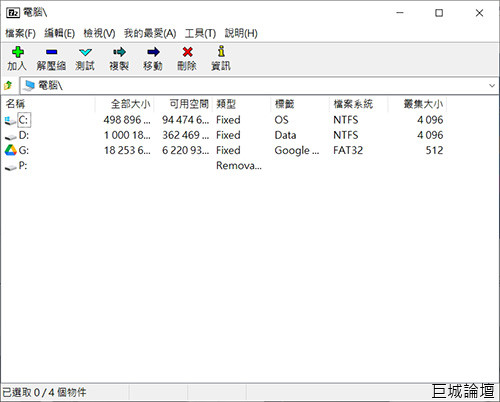Screen dimensions: 500x402
Task: Click the Remova... type cell
Action: pos(239,166)
